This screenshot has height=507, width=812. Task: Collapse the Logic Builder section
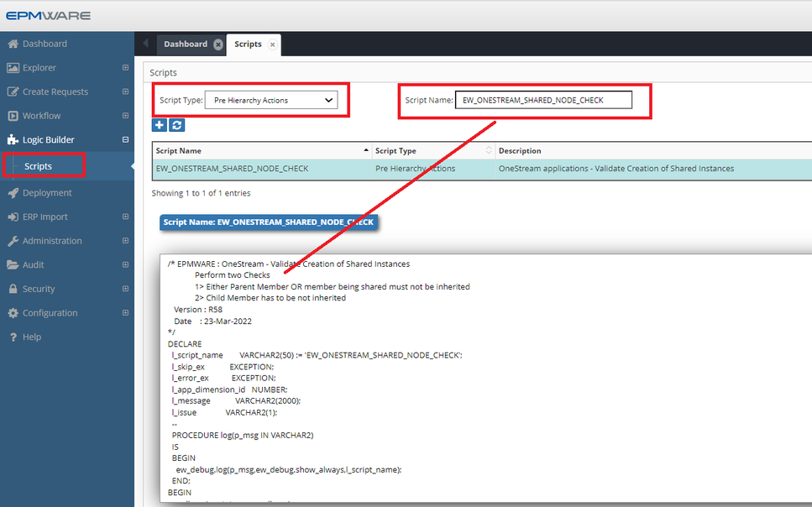pos(124,139)
